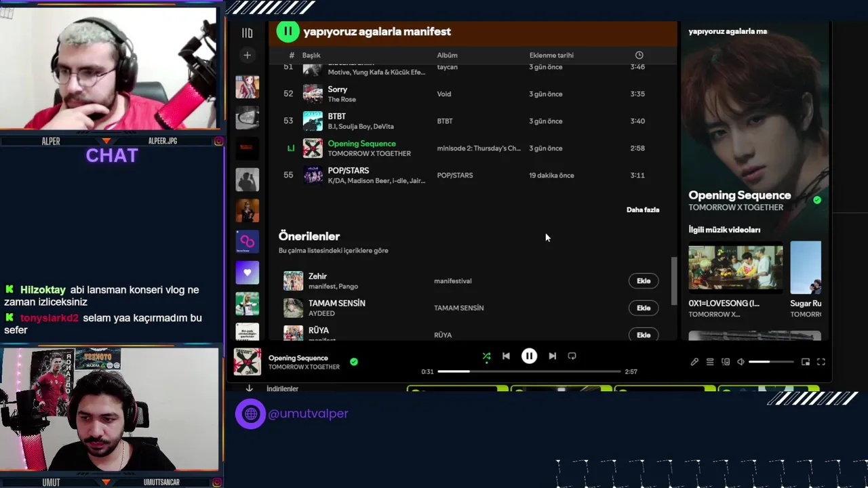Click the Instagram icon beside UMUTTSANCAR
Screen dimensions: 868x488
[218, 483]
